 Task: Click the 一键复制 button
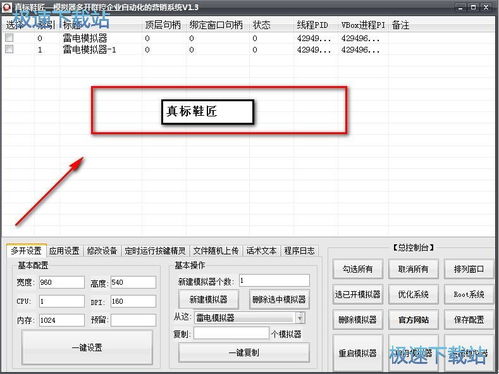point(244,353)
